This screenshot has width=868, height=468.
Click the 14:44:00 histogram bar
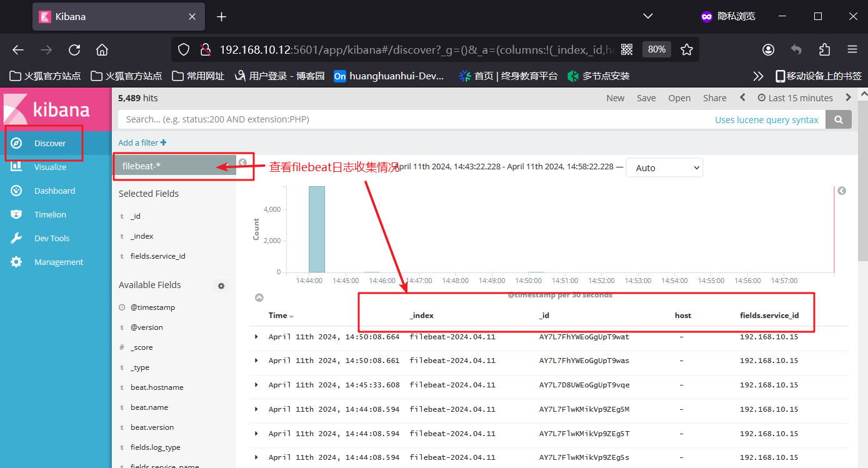tap(317, 229)
